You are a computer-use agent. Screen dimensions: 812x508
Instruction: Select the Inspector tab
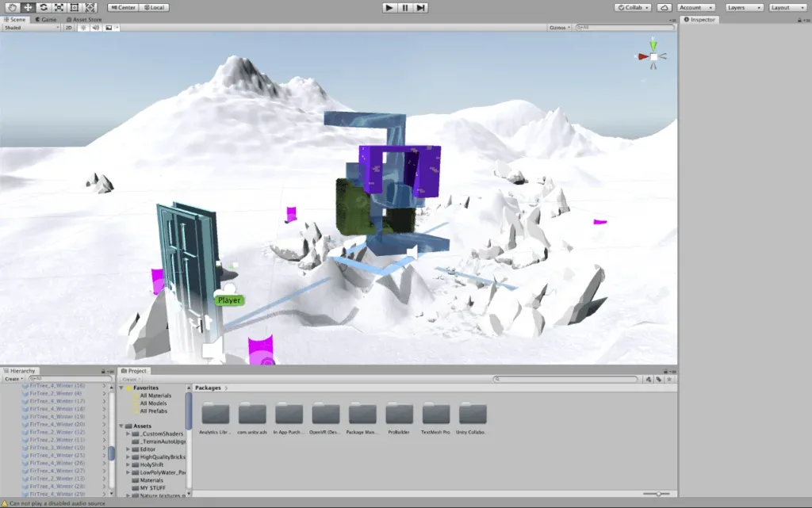pos(699,19)
